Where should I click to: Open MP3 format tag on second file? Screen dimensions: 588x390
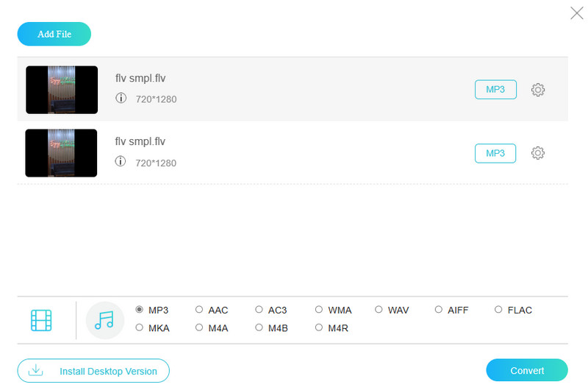tap(495, 153)
